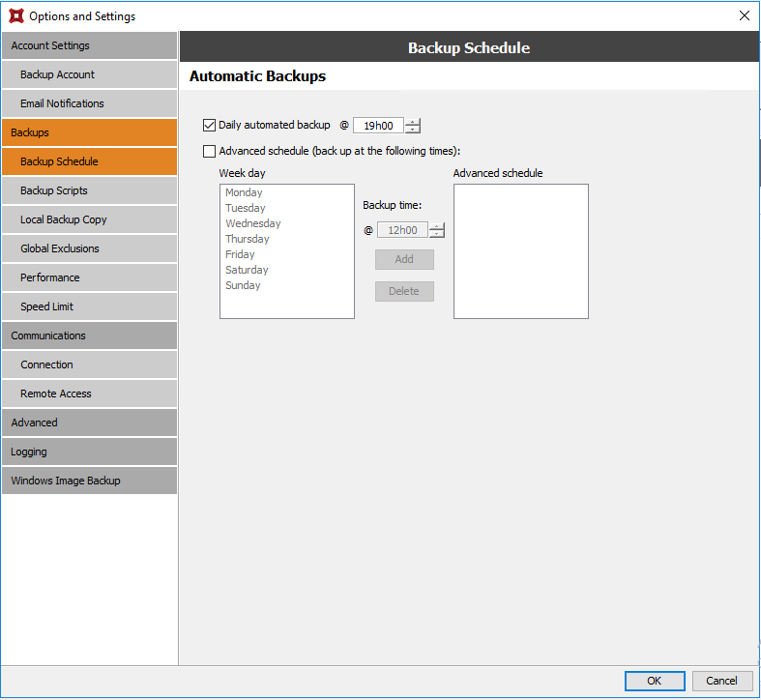Click the 12h00 backup time field
This screenshot has height=700, width=761.
pos(402,230)
